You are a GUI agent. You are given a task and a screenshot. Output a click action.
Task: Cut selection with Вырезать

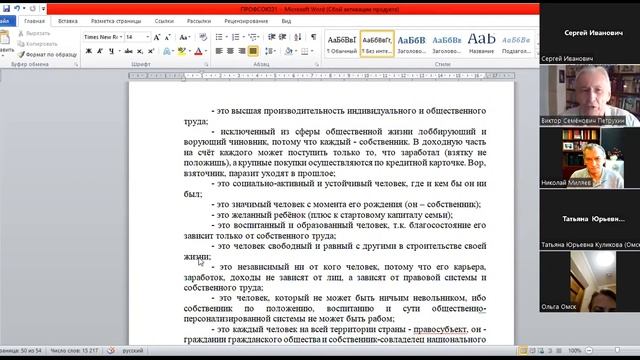[34, 33]
